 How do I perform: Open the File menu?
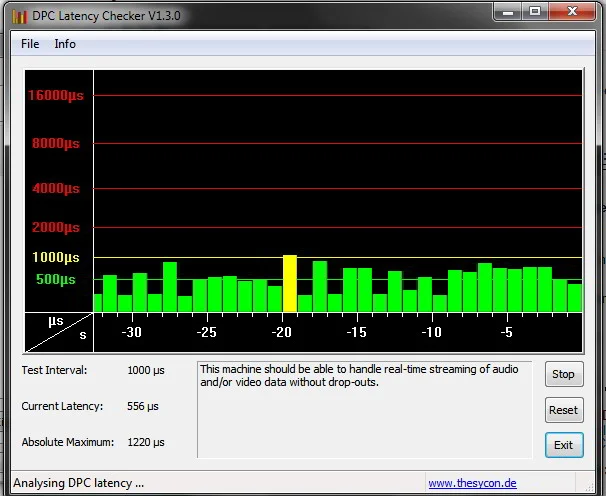[30, 44]
